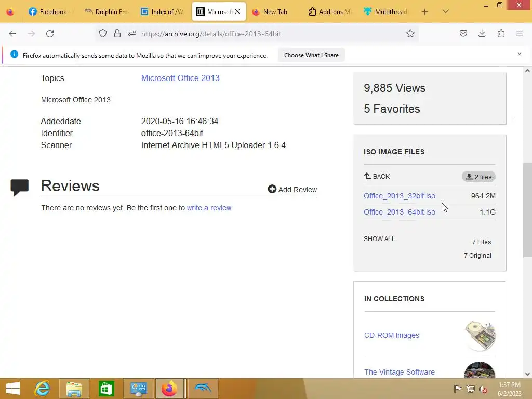Screen dimensions: 532x399
Task: Switch to the Add-ons Manager tab
Action: pos(330,12)
